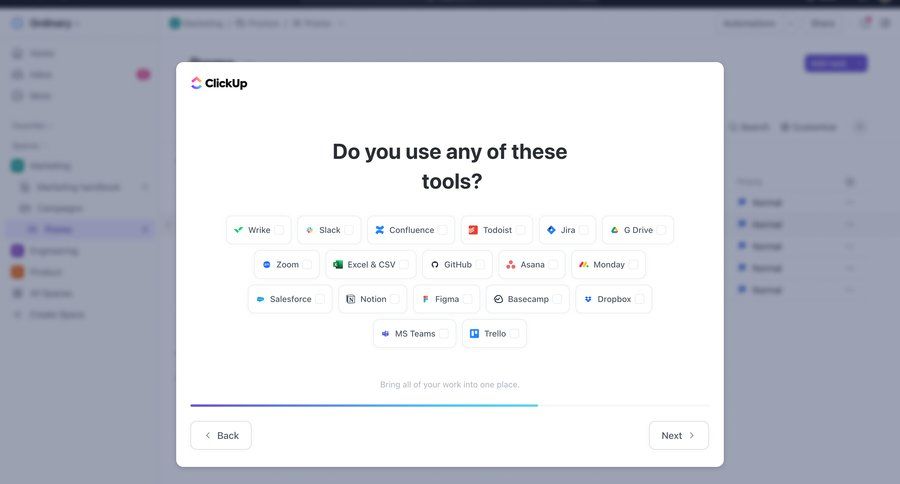This screenshot has width=900, height=484.
Task: Go to the Next step
Action: (x=678, y=436)
